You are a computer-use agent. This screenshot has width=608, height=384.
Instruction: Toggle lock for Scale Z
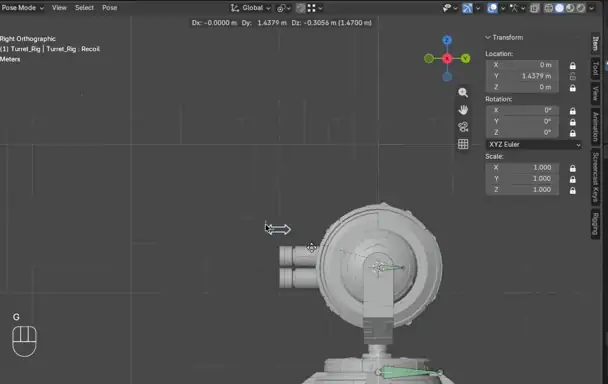point(573,190)
